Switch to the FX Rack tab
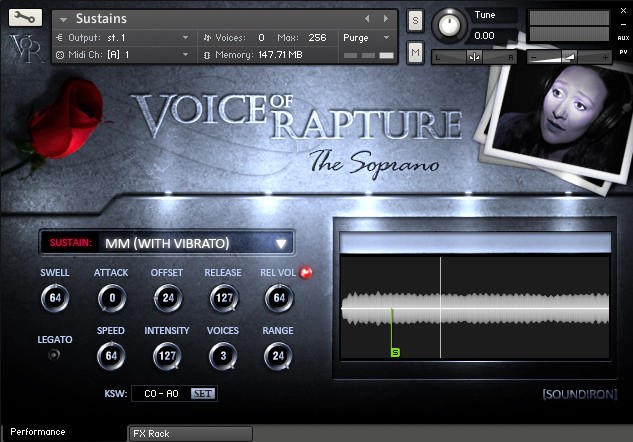Image resolution: width=633 pixels, height=442 pixels. point(190,434)
